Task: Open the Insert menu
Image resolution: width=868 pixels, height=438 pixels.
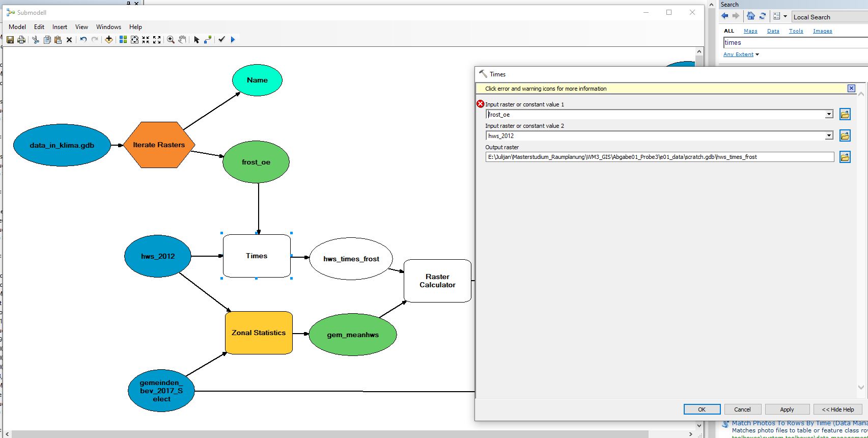Action: [x=60, y=27]
